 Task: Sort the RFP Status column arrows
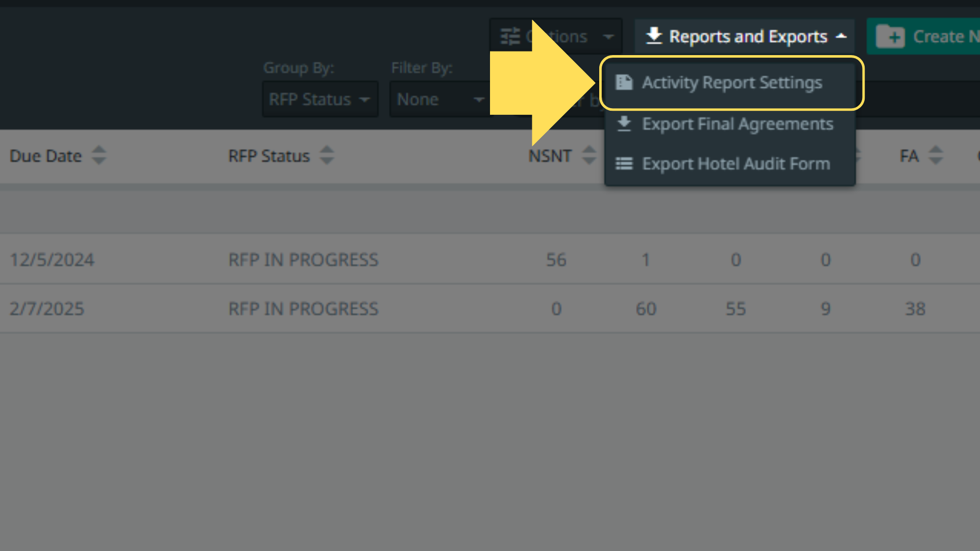click(x=327, y=155)
